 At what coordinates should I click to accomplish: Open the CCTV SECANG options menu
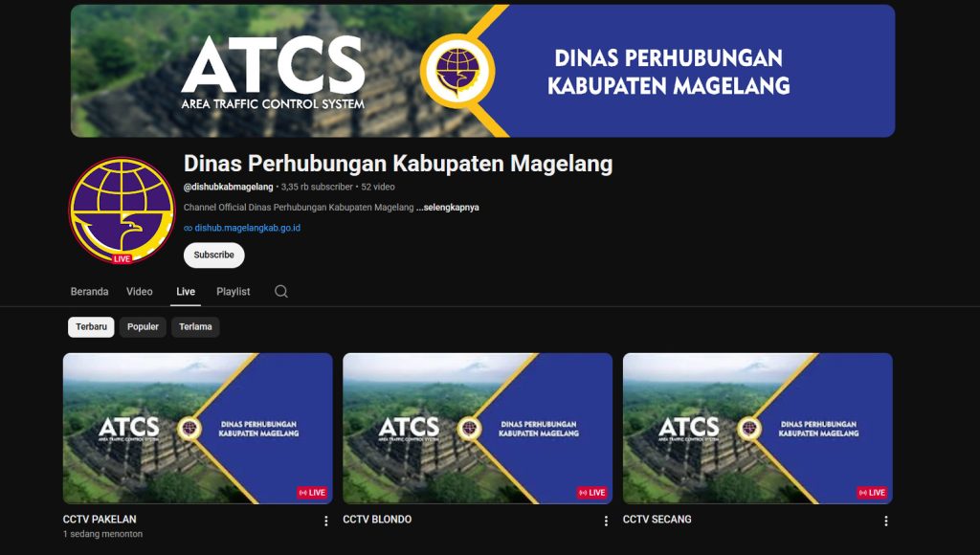pyautogui.click(x=885, y=521)
